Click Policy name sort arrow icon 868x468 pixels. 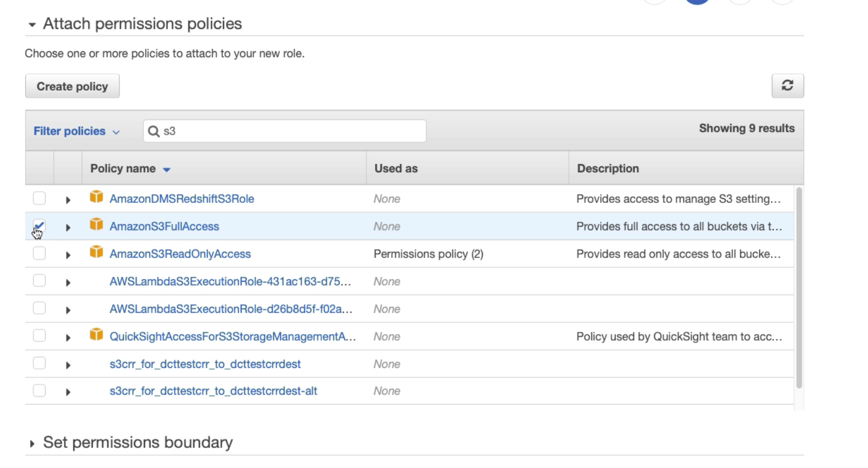click(167, 170)
